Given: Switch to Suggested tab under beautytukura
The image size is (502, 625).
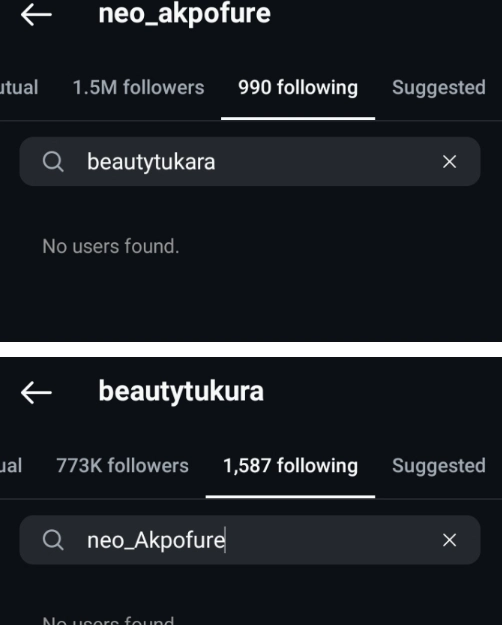Looking at the screenshot, I should 439,466.
